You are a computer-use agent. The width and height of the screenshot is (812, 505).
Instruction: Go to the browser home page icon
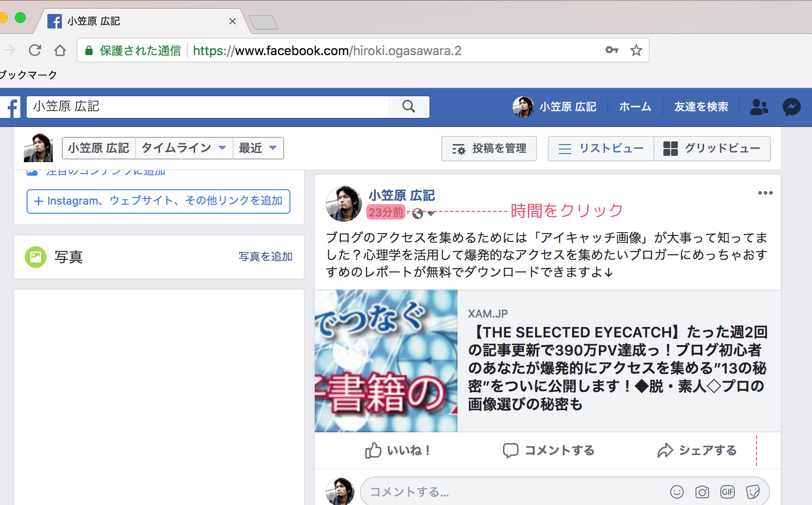[x=60, y=50]
